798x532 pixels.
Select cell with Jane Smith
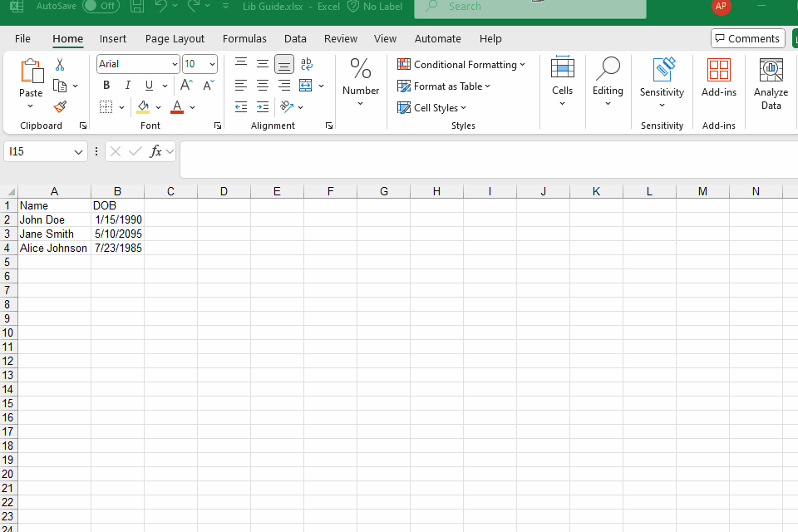pos(55,234)
